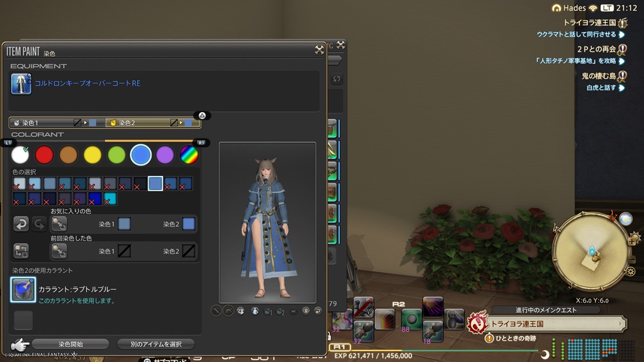Expand the 染色1 arrow indicator
Image resolution: width=644 pixels, height=362 pixels.
click(x=86, y=122)
